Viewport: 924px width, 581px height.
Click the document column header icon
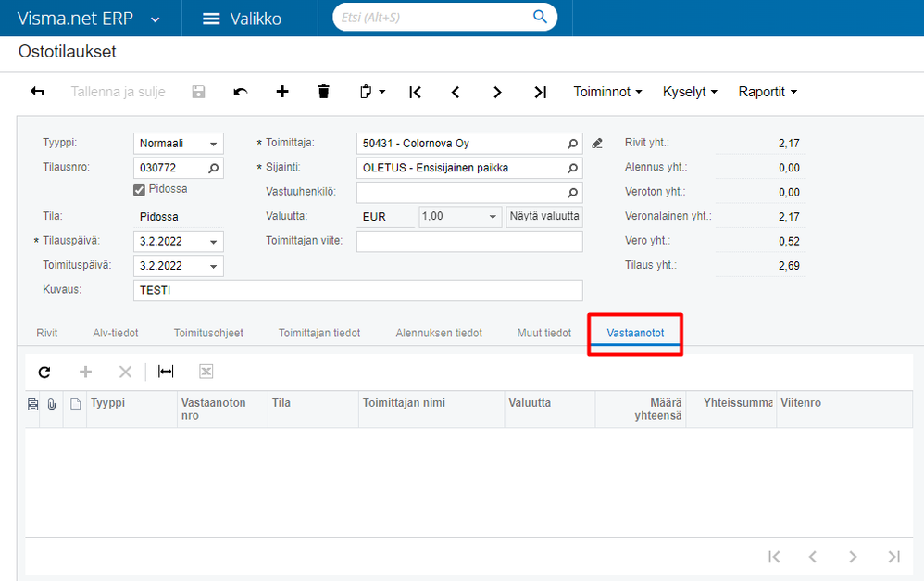pos(75,404)
